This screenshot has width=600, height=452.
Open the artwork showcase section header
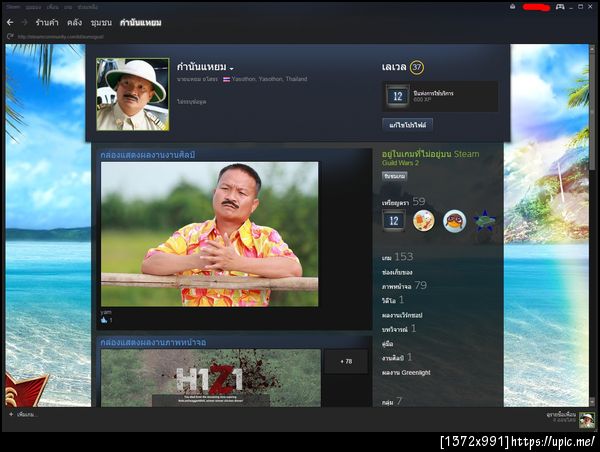click(148, 155)
